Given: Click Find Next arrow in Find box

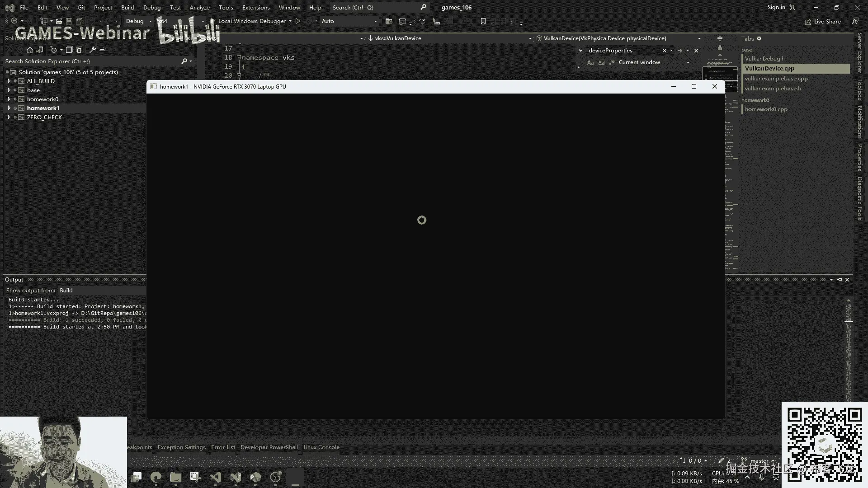Looking at the screenshot, I should 679,51.
